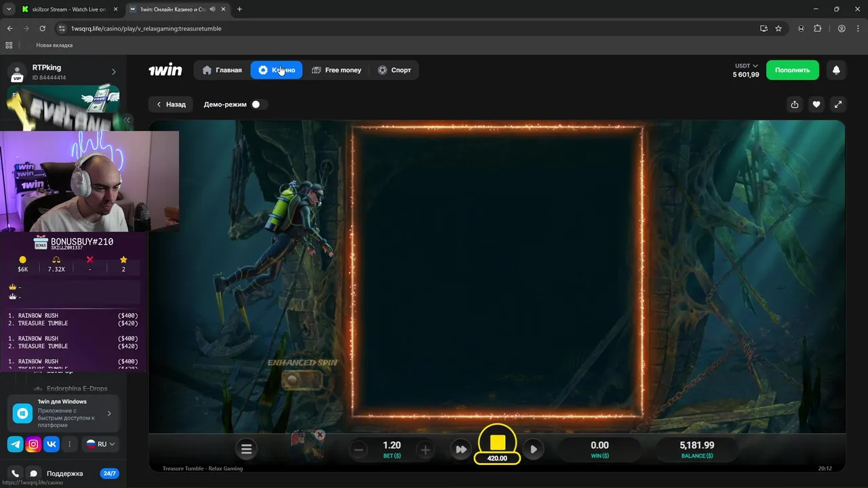Bookmark this page star icon

coord(778,28)
